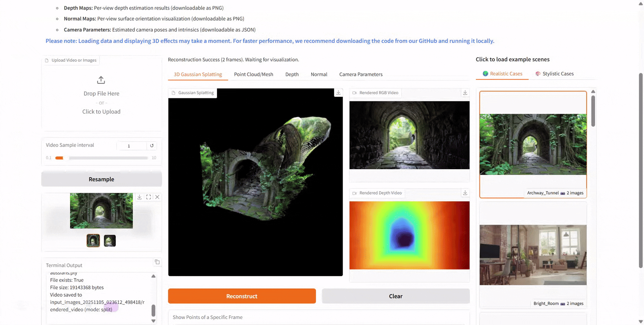Viewport: 644px width, 325px height.
Task: Start reconstruction with the Reconstruct button
Action: [x=242, y=296]
